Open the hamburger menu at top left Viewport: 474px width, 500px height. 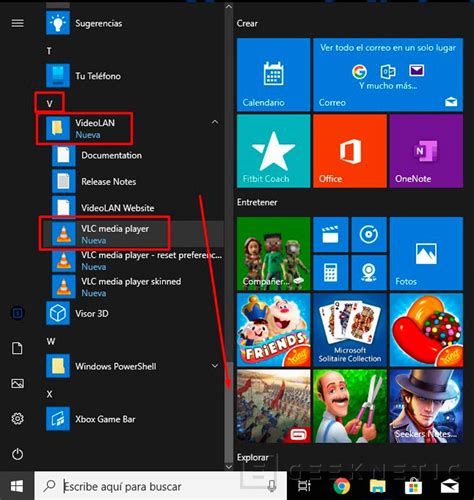(x=18, y=23)
